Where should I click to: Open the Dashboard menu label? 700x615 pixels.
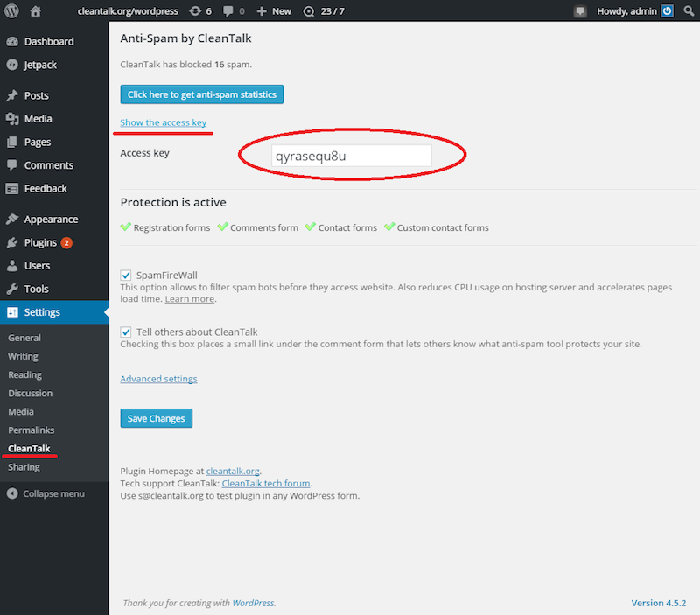(x=49, y=41)
